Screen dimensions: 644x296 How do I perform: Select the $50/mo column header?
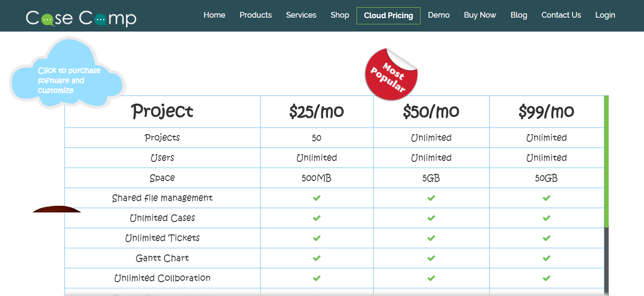coord(431,111)
